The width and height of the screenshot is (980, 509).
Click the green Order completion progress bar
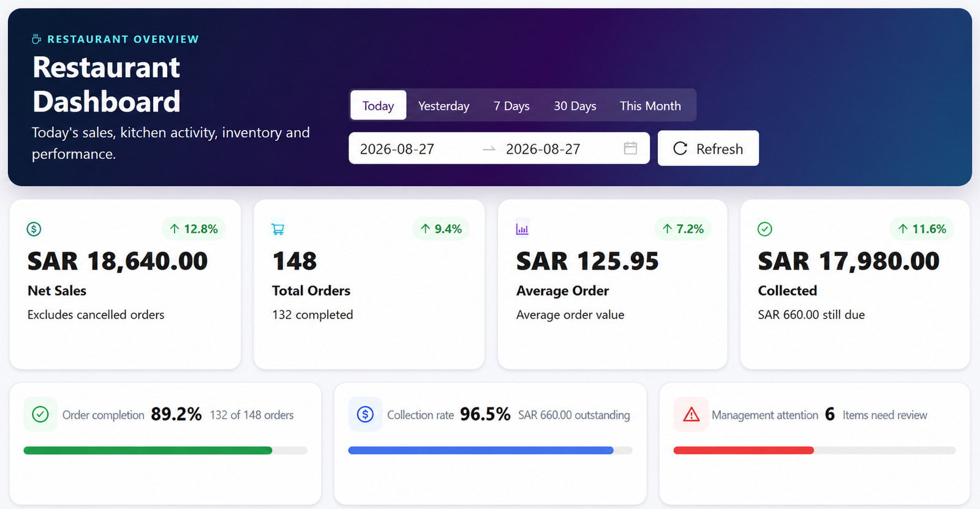pos(165,450)
